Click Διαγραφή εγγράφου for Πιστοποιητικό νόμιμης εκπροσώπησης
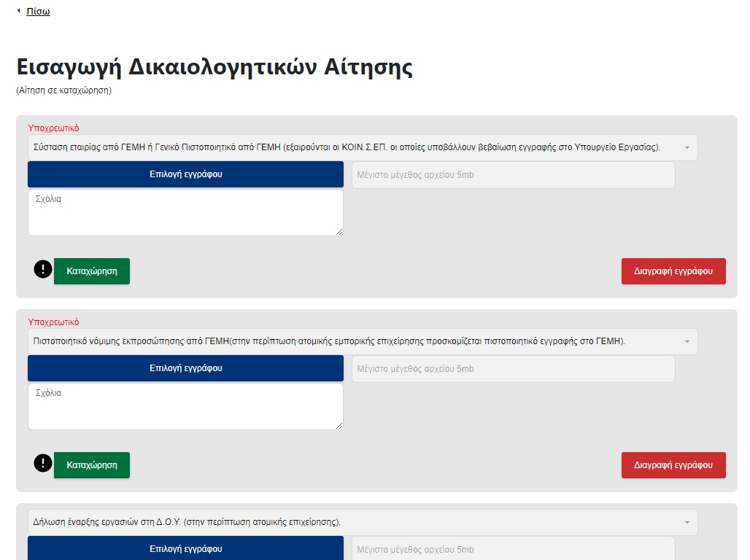 click(x=673, y=464)
